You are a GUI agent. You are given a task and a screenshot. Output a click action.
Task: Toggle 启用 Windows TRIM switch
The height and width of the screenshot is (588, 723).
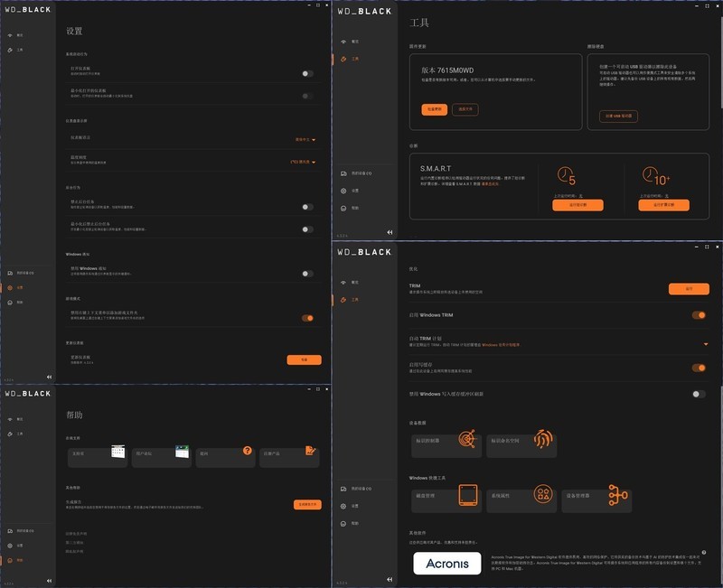point(699,315)
